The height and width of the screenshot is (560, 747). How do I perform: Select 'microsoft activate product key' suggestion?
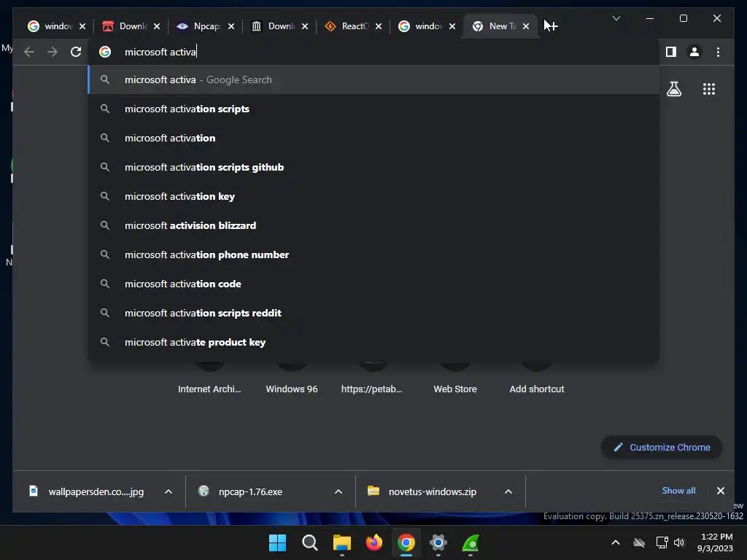[374, 342]
